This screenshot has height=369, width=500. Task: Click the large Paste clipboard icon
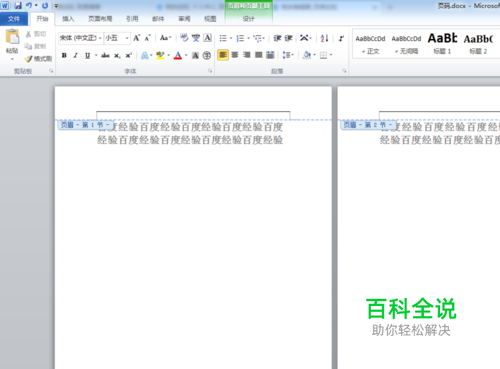click(x=12, y=37)
